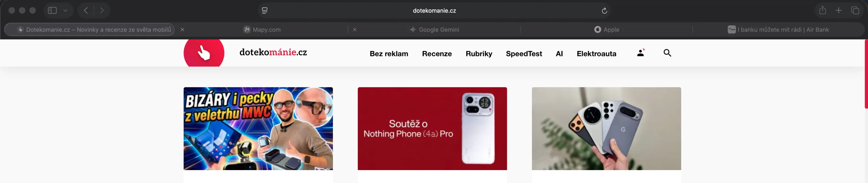Viewport: 868px width, 183px height.
Task: Click the dotekomanie.cz address field
Action: pyautogui.click(x=434, y=11)
